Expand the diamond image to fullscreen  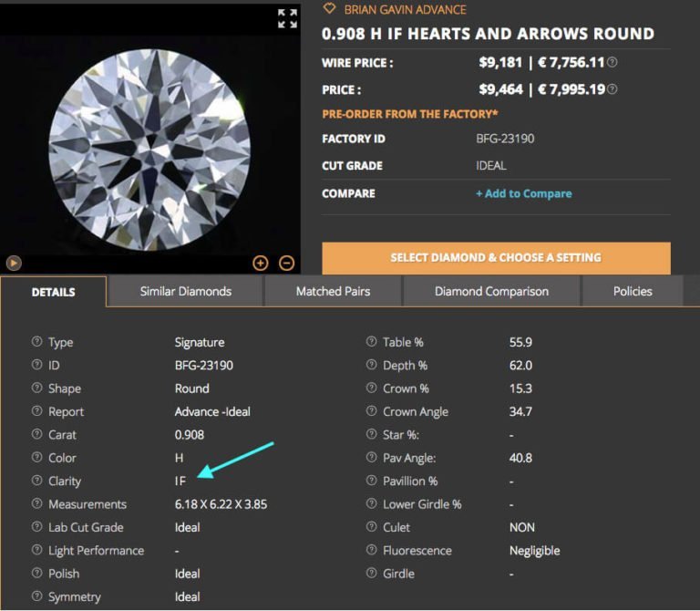coord(287,19)
